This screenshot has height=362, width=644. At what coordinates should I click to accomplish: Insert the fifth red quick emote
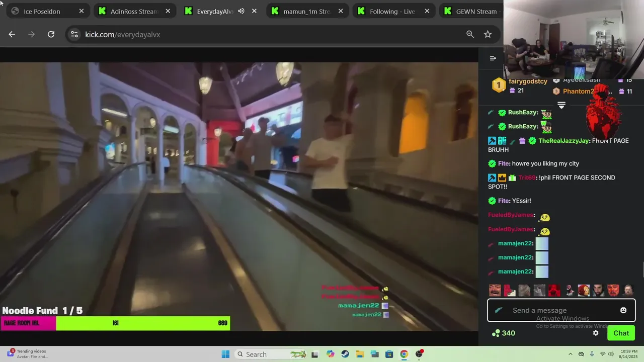(x=554, y=291)
